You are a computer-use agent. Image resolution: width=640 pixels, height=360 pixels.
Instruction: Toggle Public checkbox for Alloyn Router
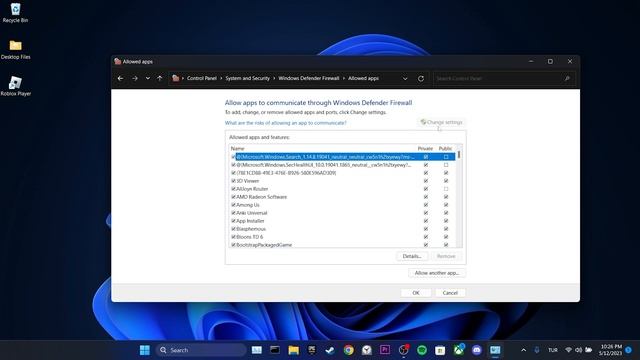coord(446,189)
